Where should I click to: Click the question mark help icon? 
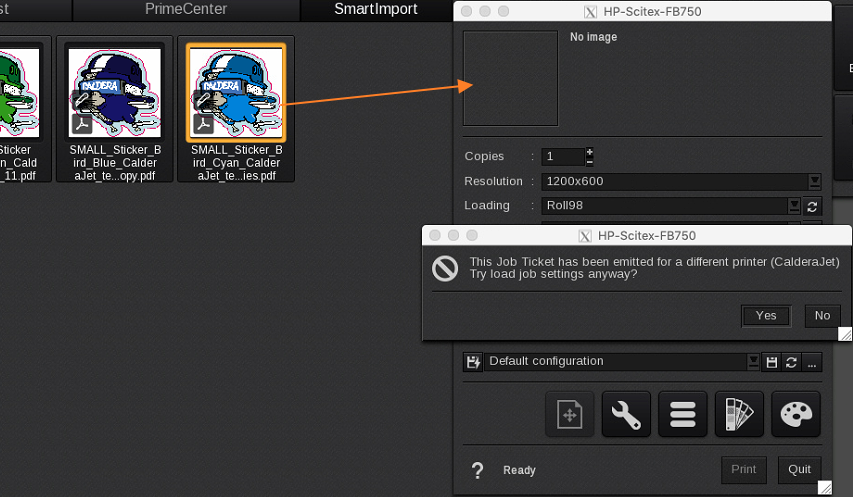(x=478, y=470)
